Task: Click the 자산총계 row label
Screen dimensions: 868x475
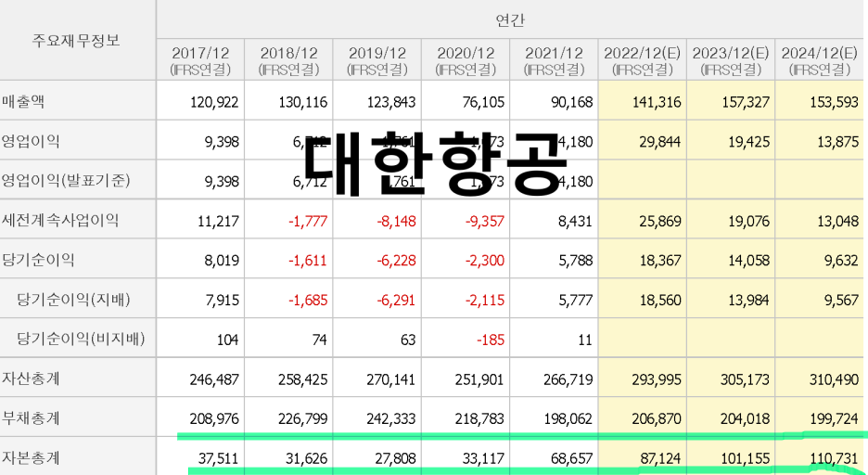Action: pyautogui.click(x=31, y=379)
